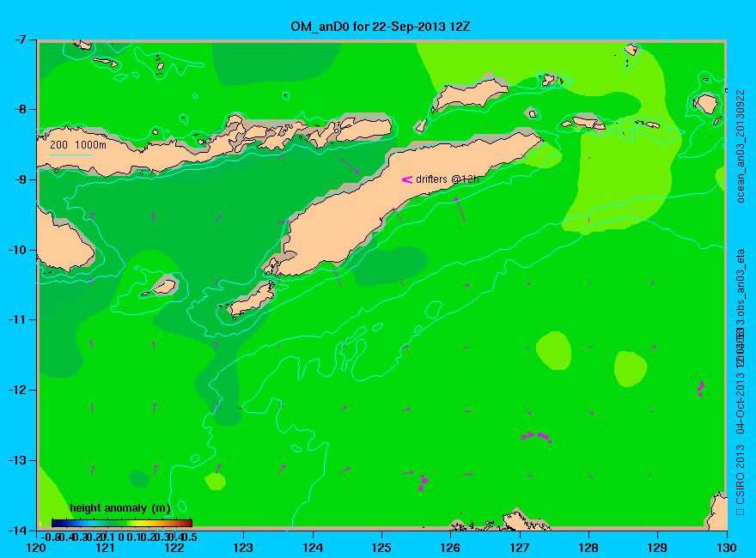756x558 pixels.
Task: Click vertical text 'ocean_an03_20130922' on right edge
Action: [741, 146]
